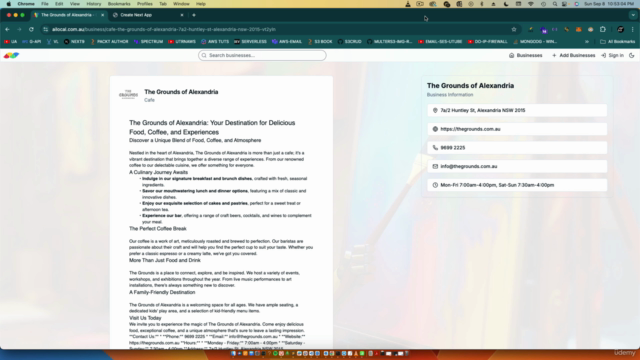
Task: Open the NEXT9 bookmark
Action: coord(74,42)
